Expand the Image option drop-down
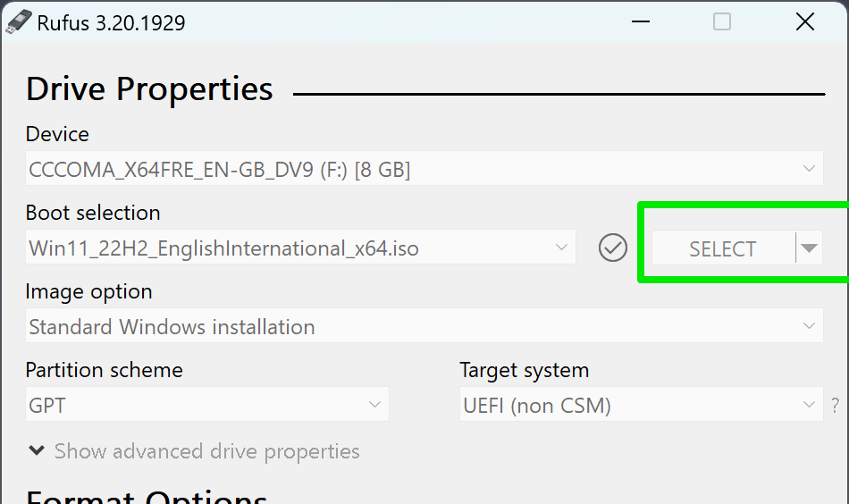 [x=424, y=326]
